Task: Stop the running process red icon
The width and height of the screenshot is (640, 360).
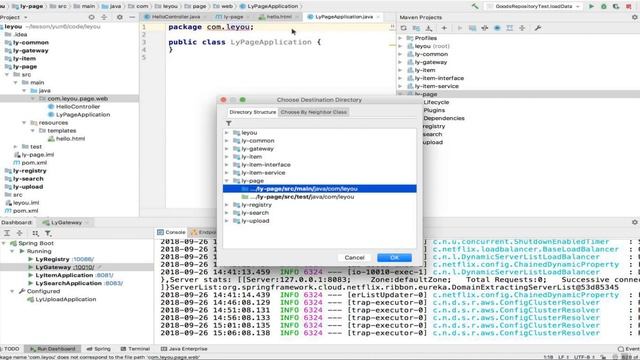Action: (629, 6)
